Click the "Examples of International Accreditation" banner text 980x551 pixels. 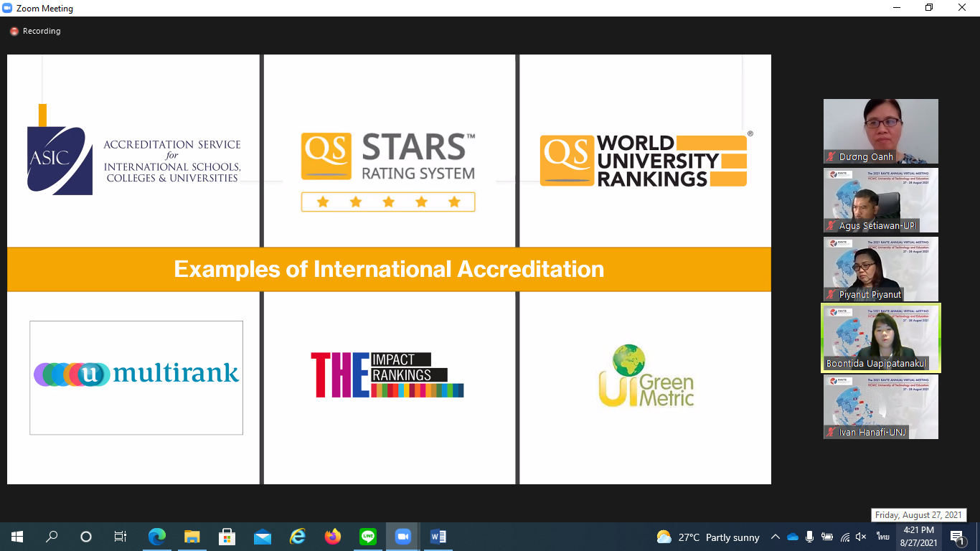pyautogui.click(x=389, y=269)
